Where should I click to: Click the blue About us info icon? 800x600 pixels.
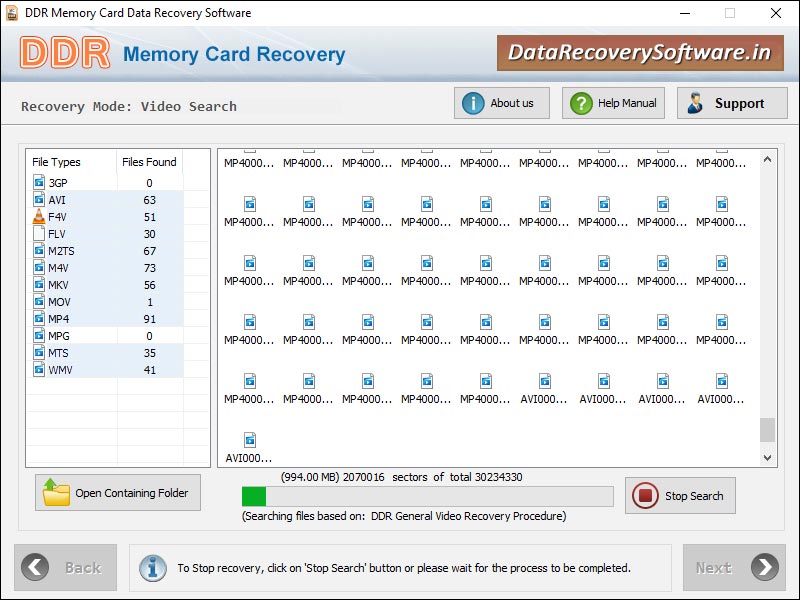click(471, 102)
